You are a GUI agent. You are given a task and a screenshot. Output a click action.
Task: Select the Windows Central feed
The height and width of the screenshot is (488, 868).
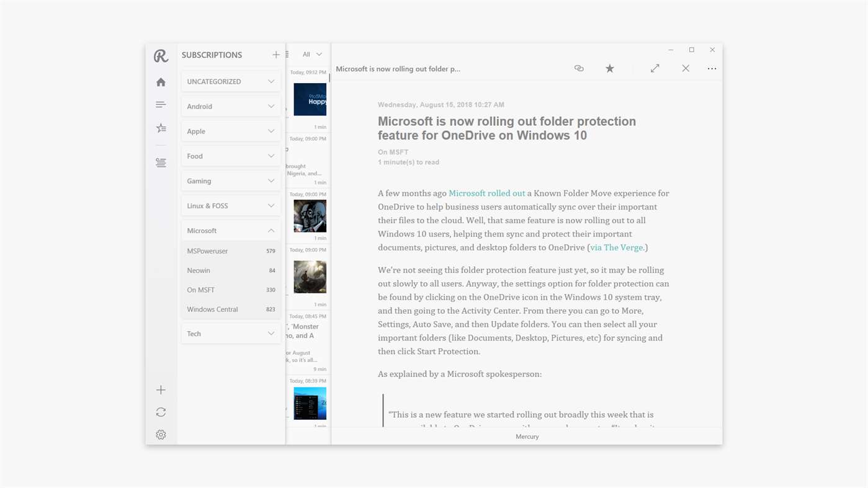point(231,309)
